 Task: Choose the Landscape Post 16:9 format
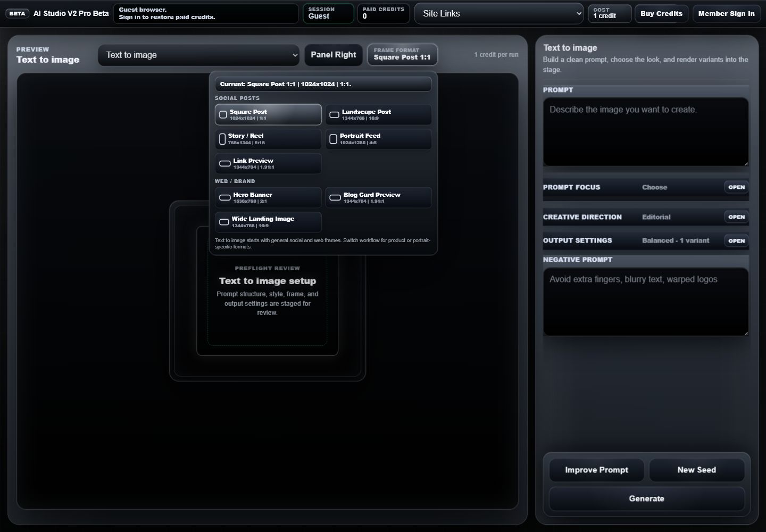tap(379, 114)
